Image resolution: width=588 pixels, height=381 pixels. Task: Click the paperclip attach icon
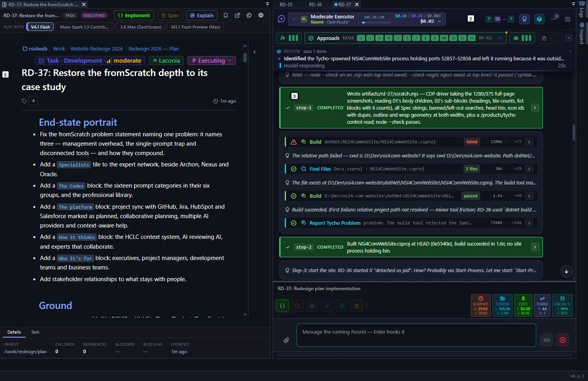(x=286, y=340)
